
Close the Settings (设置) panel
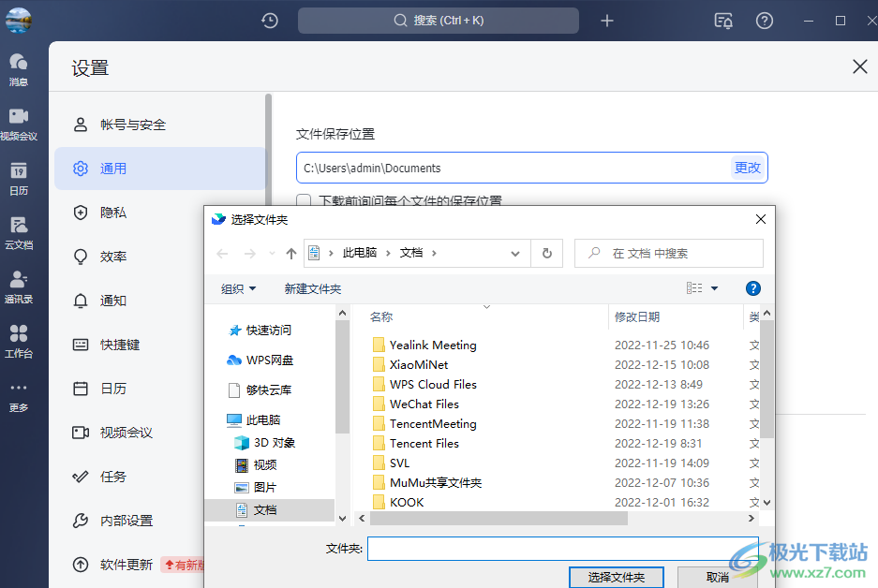coord(859,66)
